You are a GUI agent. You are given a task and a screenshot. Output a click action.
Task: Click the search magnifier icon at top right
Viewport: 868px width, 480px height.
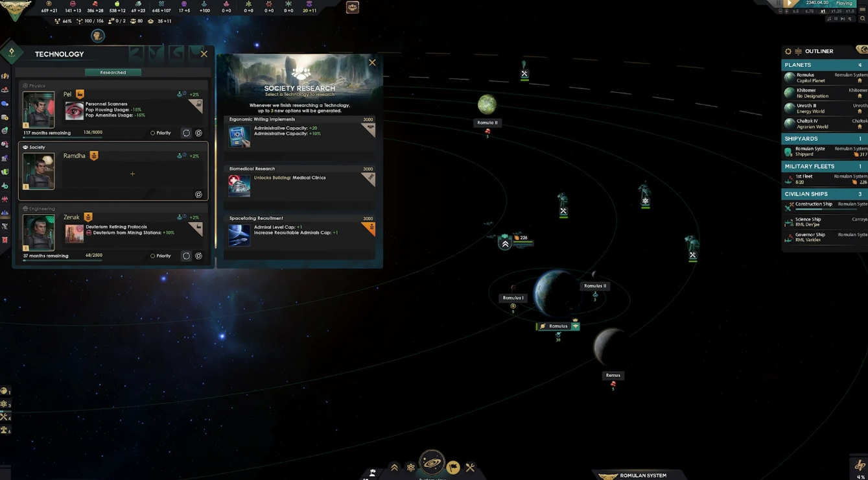click(x=862, y=19)
